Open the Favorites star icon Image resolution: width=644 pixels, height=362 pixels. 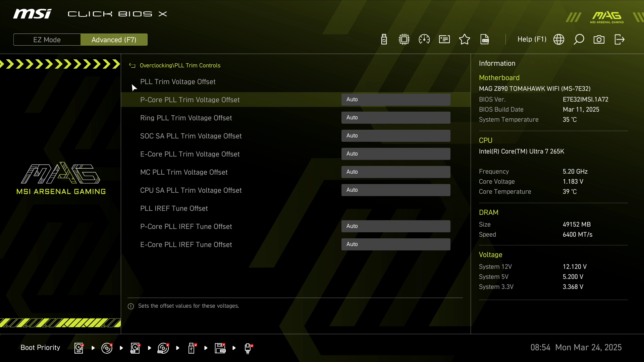(x=465, y=40)
